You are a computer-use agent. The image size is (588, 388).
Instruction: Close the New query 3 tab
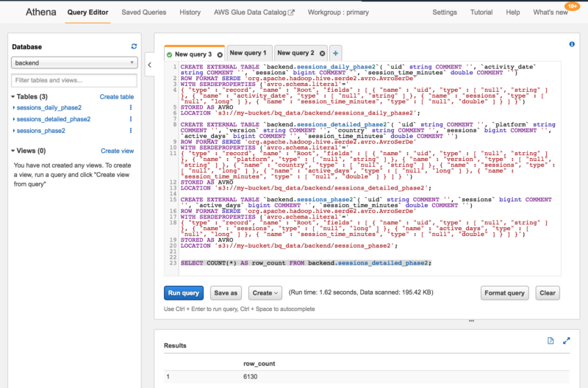pos(219,54)
